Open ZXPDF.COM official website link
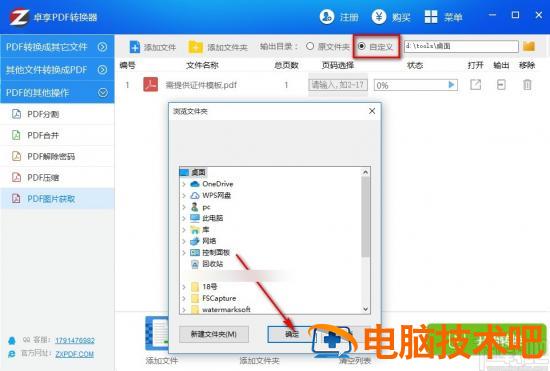 coord(74,354)
